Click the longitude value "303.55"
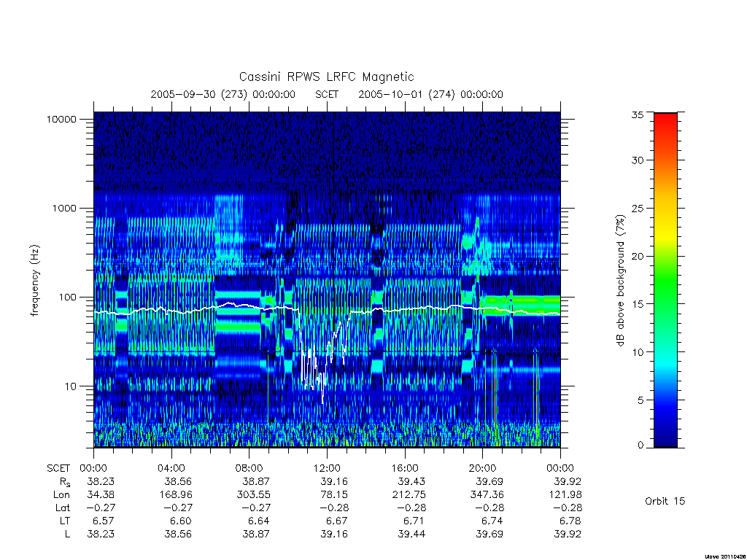This screenshot has width=747, height=560. pos(253,495)
